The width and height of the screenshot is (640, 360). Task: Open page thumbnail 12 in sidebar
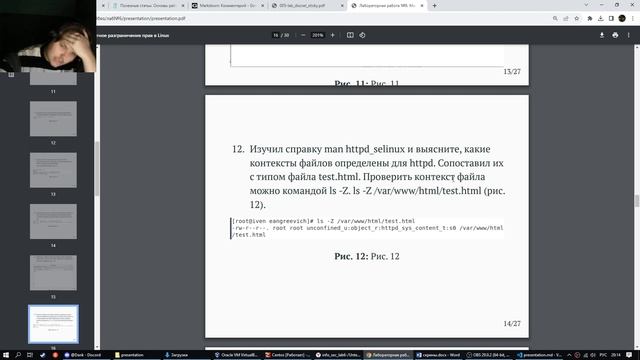(x=53, y=119)
